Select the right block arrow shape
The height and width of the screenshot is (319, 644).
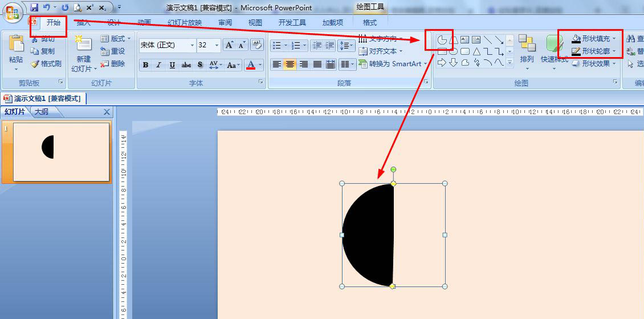[442, 62]
